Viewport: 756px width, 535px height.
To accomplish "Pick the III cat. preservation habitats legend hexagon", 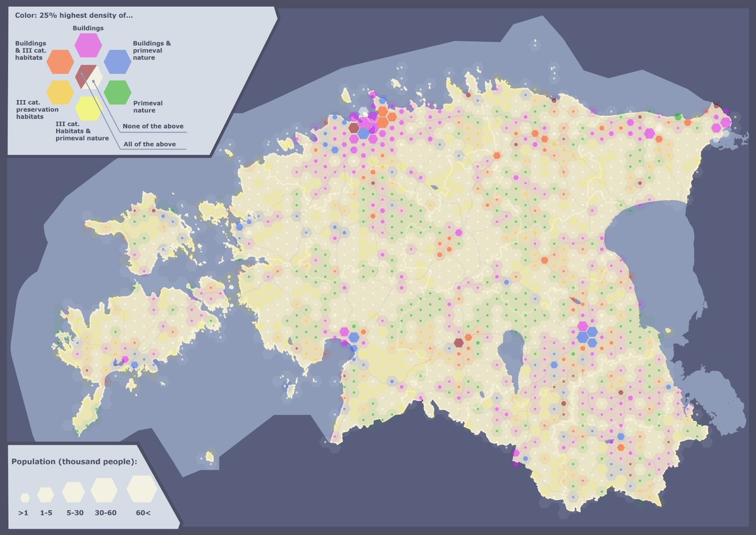I will (61, 92).
